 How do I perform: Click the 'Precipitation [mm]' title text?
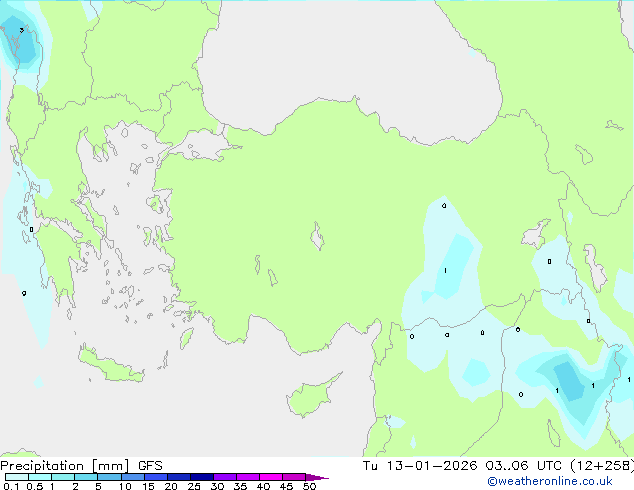point(65,466)
